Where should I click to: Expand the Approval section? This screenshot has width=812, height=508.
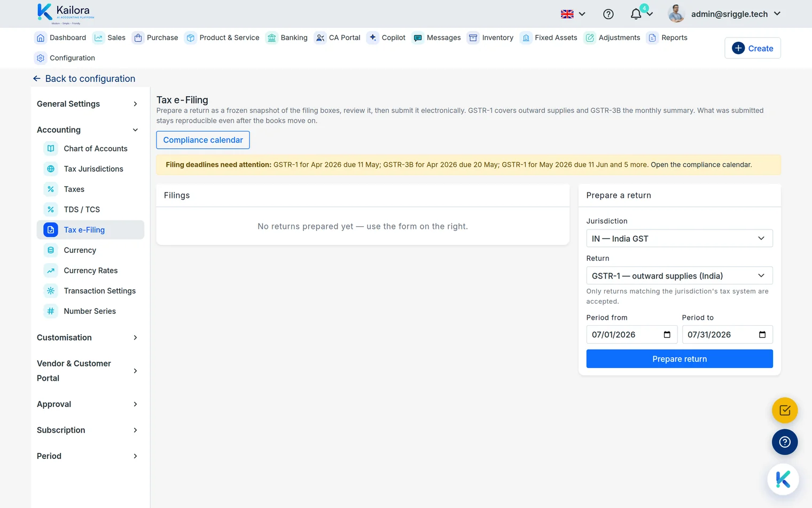pos(87,404)
